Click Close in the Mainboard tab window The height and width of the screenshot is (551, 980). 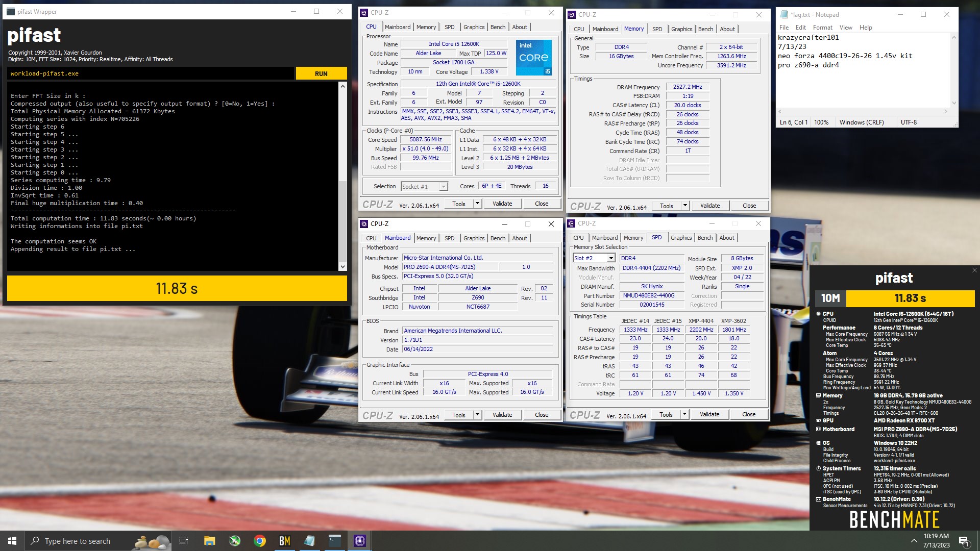click(542, 415)
